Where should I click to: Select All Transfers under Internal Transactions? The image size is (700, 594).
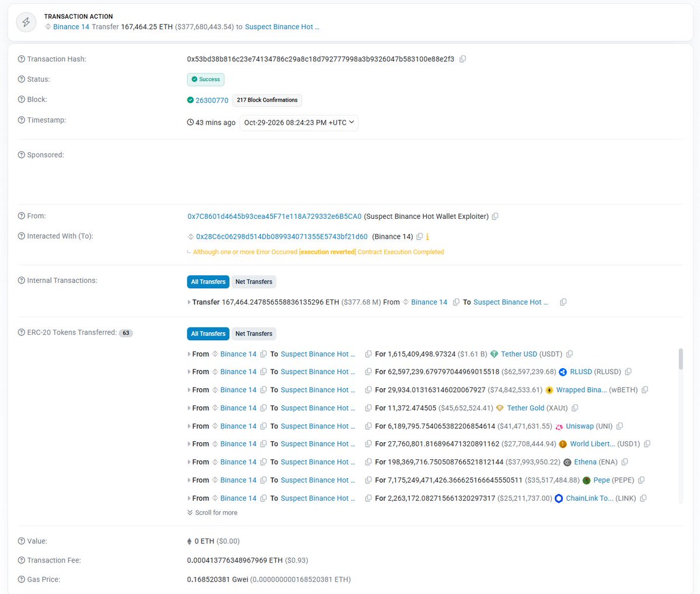(208, 282)
